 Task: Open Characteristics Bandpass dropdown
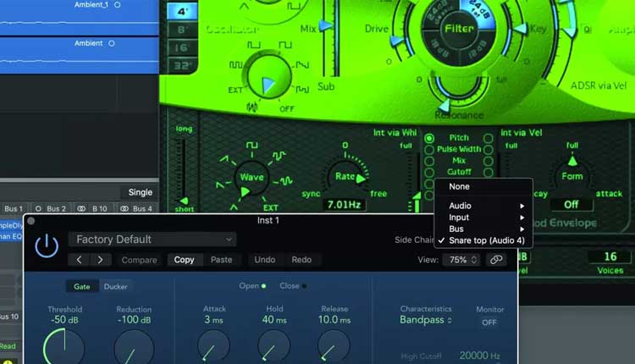[x=425, y=320]
